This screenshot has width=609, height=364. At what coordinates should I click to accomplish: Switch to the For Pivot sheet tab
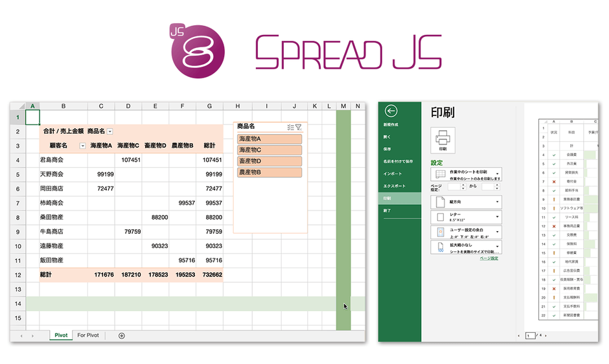pos(88,336)
